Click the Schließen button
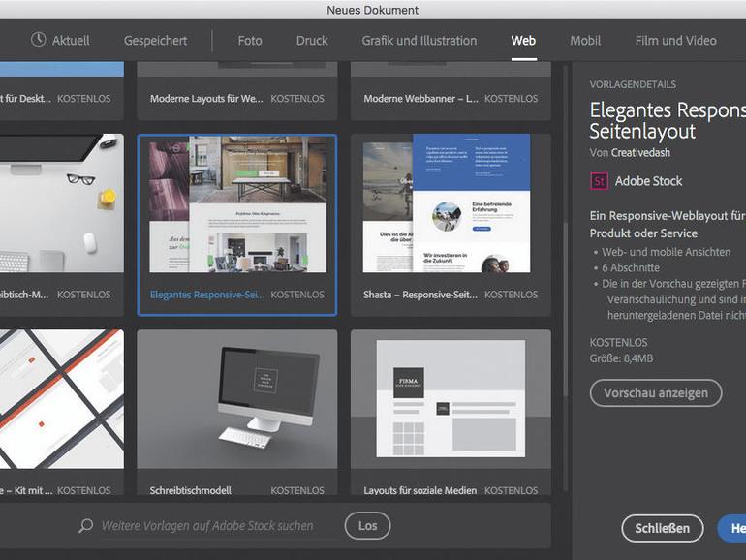Viewport: 746px width, 560px height. click(x=663, y=528)
